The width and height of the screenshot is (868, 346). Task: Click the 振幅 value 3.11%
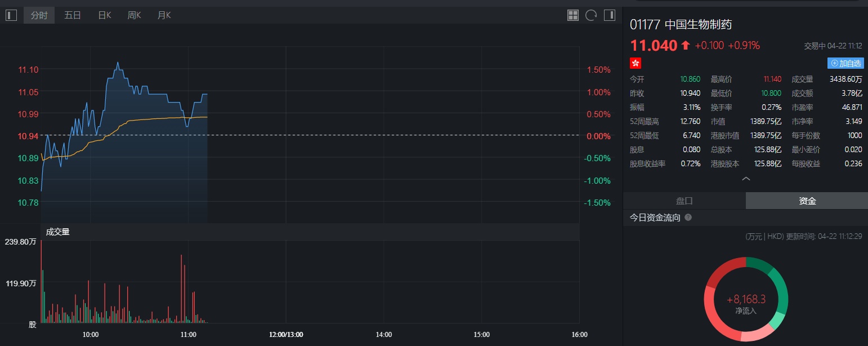click(691, 108)
